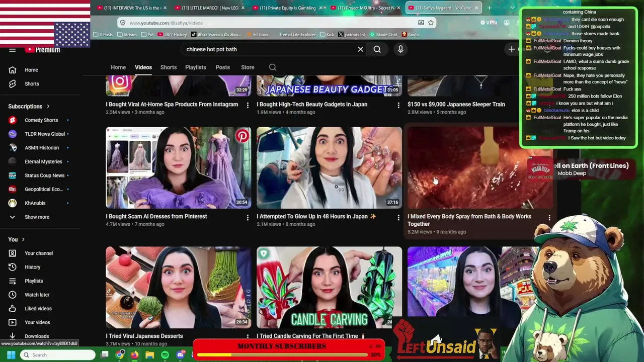The image size is (644, 362).
Task: Open the Watch later icon
Action: pos(12,295)
